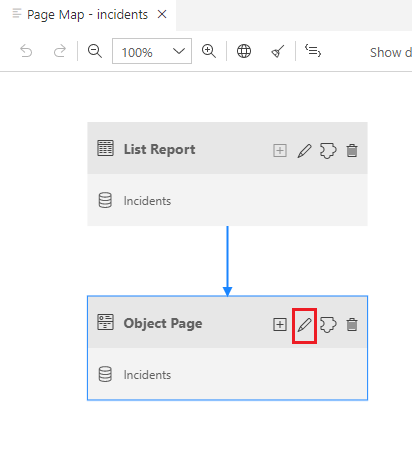Screen dimensions: 412x467
Task: Edit the Object Page with pencil icon
Action: point(305,325)
